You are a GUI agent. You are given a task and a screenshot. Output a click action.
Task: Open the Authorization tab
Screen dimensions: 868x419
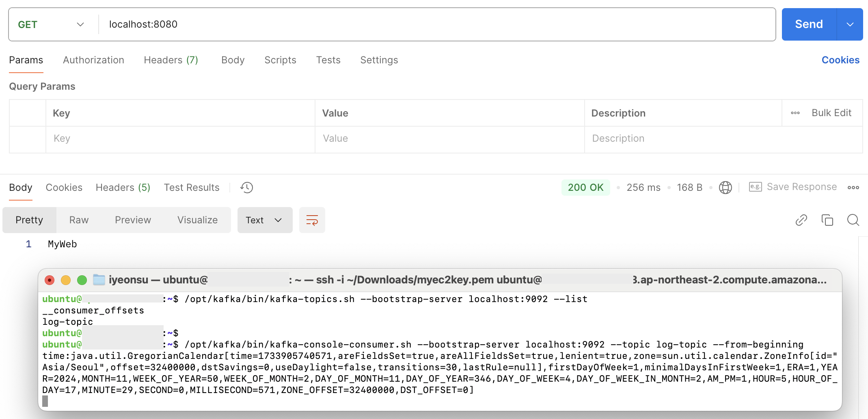[93, 60]
